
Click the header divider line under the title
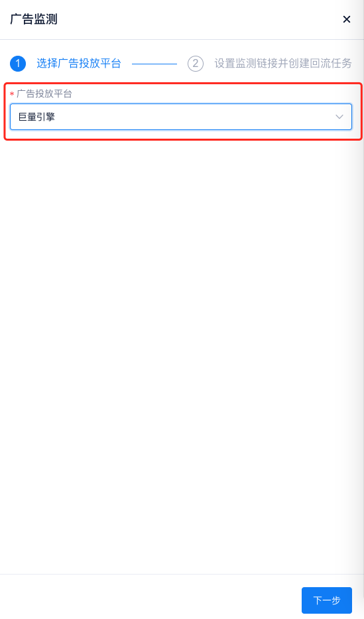[182, 40]
